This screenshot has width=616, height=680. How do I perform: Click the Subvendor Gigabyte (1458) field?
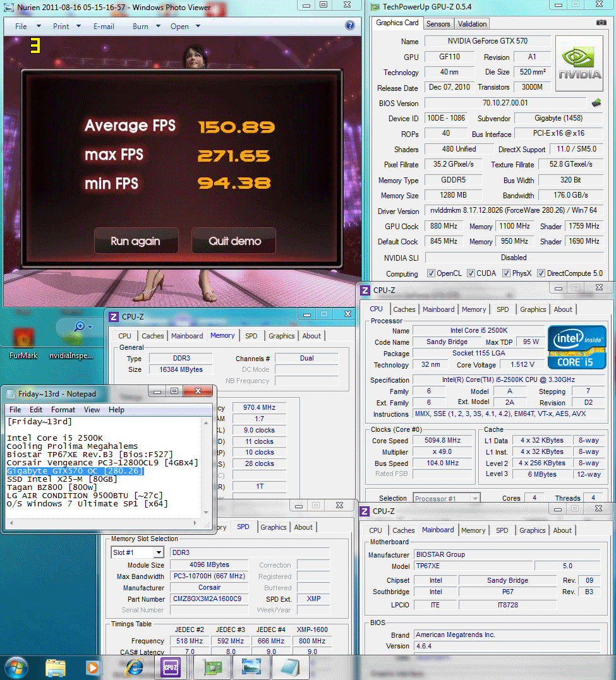559,118
